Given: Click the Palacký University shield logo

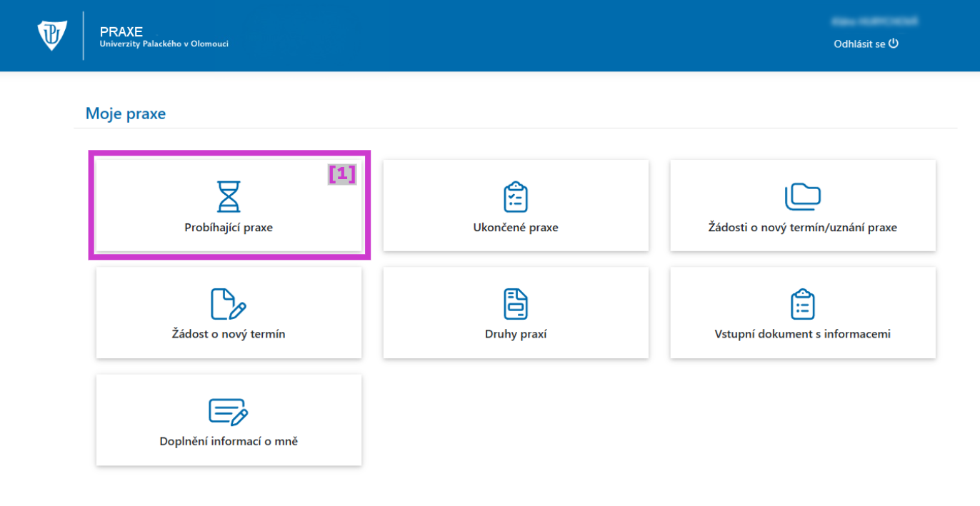Looking at the screenshot, I should click(52, 35).
